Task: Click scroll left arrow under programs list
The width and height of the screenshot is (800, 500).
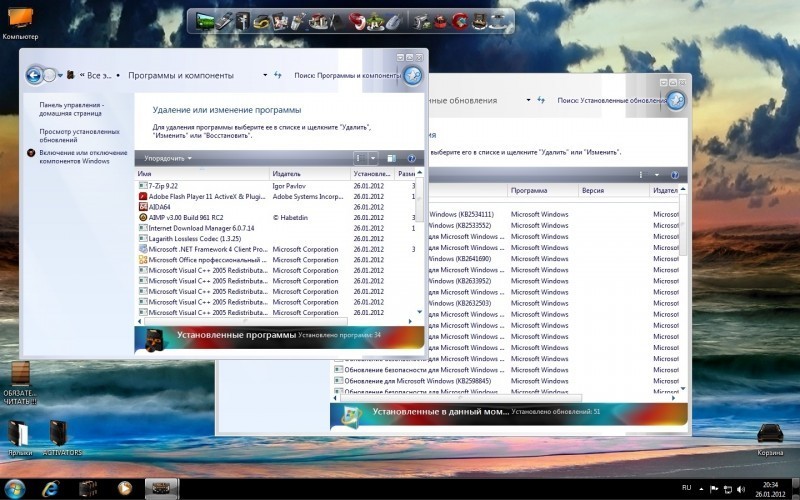Action: point(140,321)
